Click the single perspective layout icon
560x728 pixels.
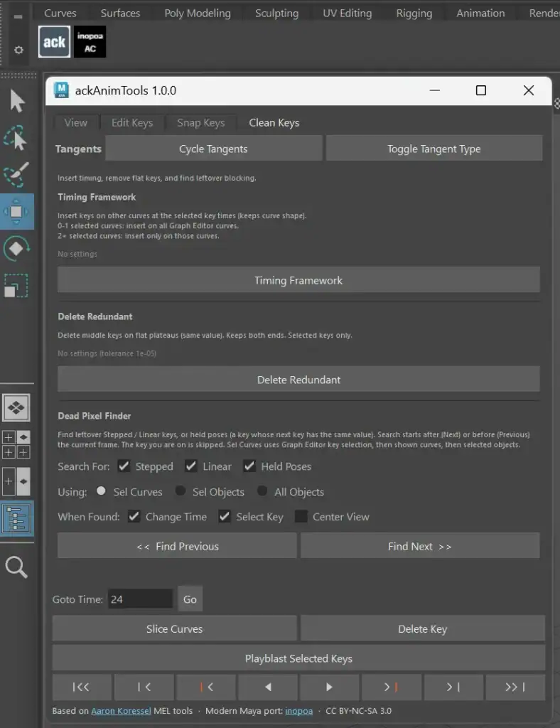tap(17, 407)
